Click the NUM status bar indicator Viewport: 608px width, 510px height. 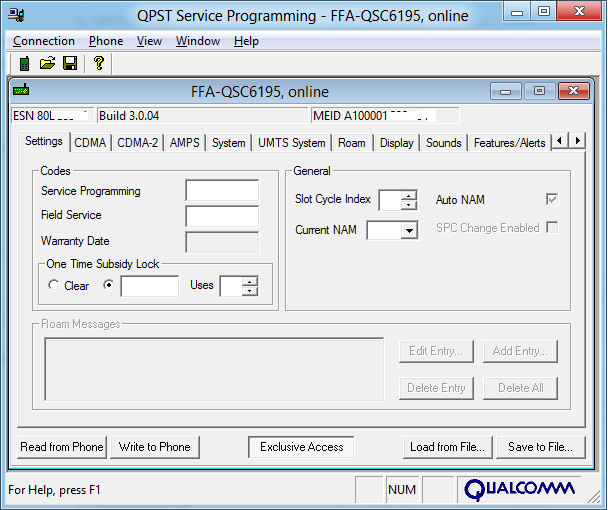(x=402, y=490)
